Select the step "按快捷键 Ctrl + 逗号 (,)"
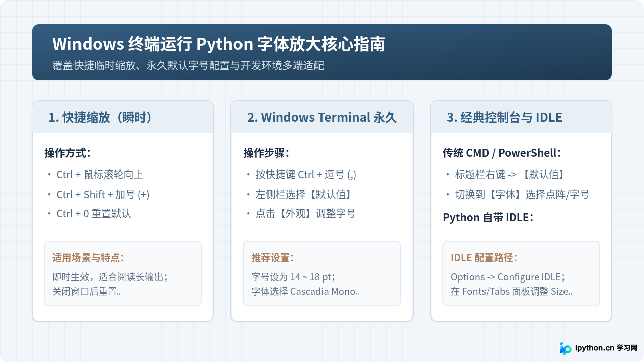 (306, 175)
